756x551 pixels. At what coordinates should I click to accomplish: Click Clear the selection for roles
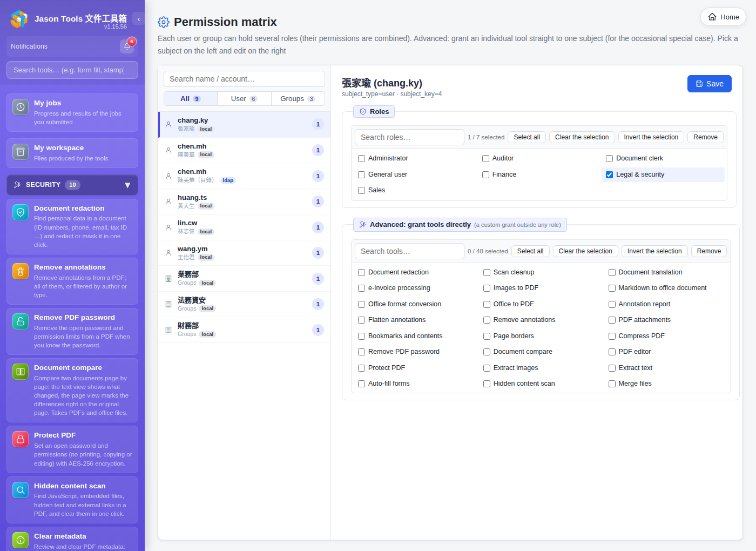[582, 137]
